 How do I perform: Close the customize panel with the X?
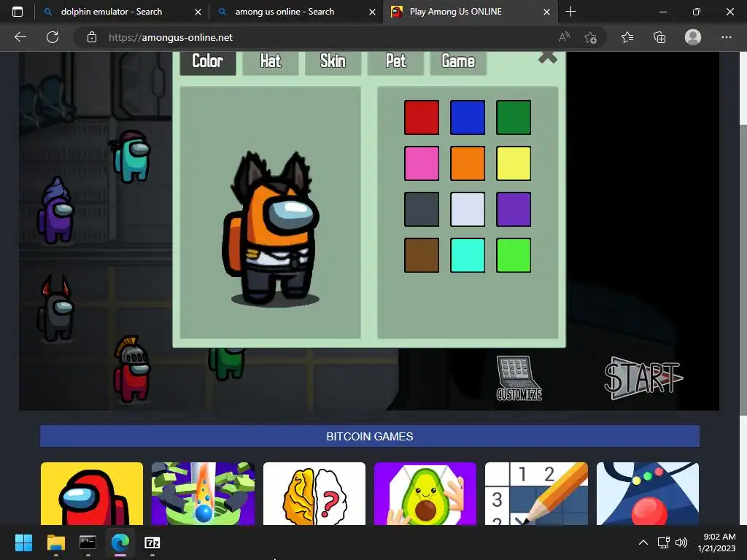547,58
